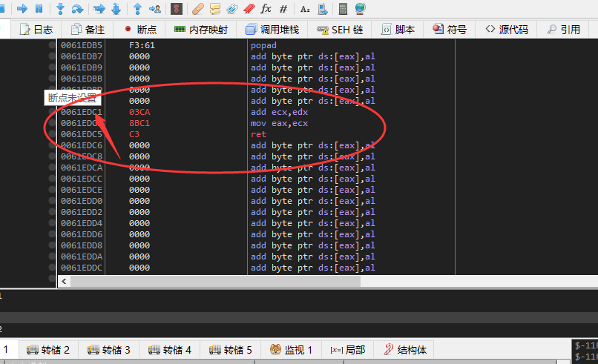
Task: Click the Step Over curved arrow icon
Action: 78,8
